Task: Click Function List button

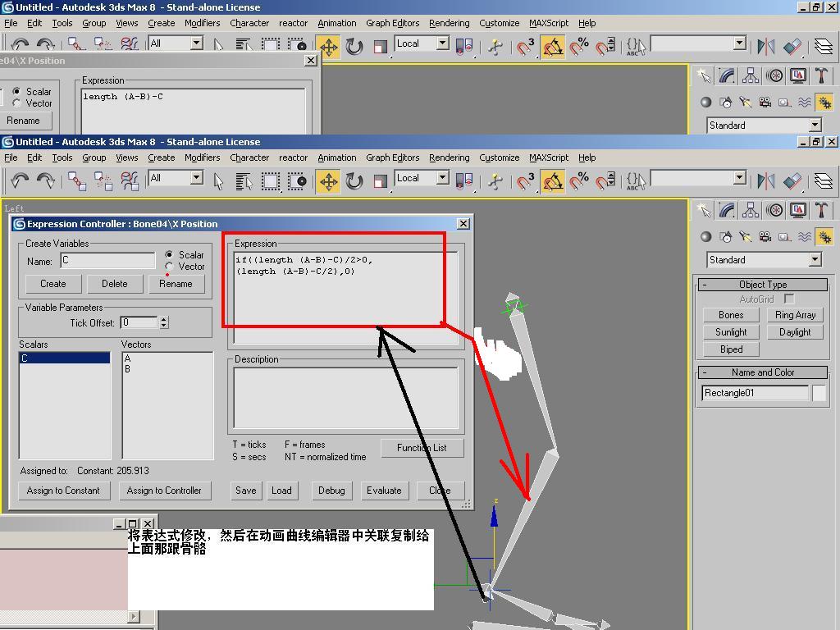Action: click(422, 448)
